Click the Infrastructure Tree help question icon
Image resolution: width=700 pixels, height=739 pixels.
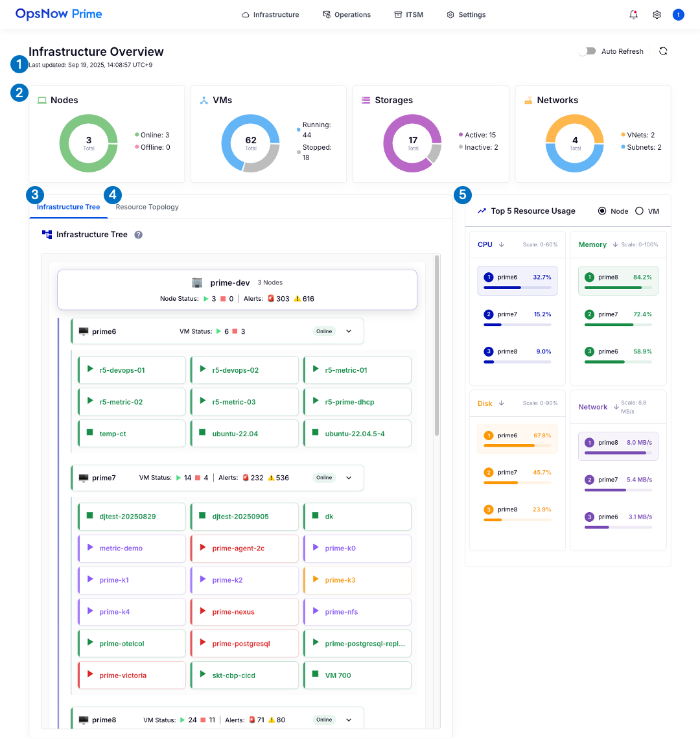click(138, 235)
